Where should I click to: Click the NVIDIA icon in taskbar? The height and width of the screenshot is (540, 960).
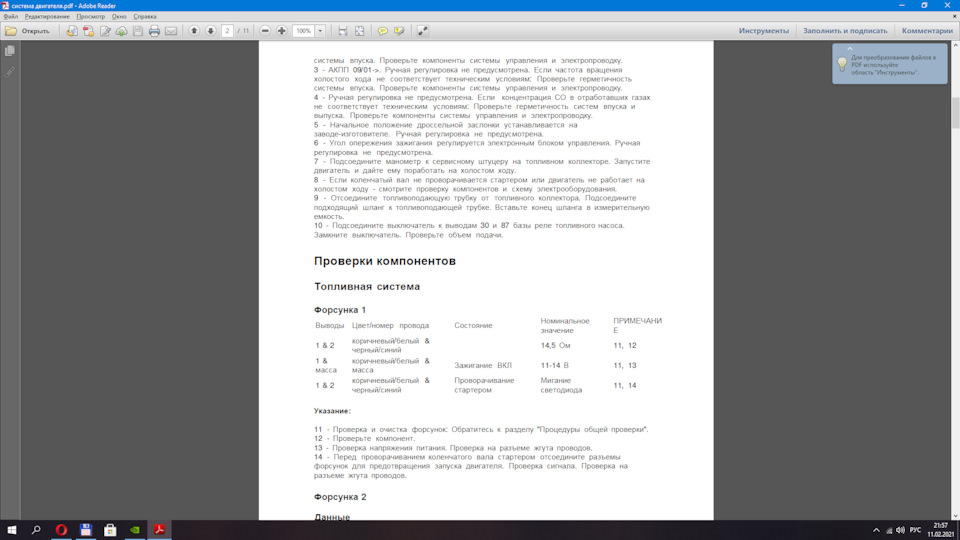tap(135, 530)
